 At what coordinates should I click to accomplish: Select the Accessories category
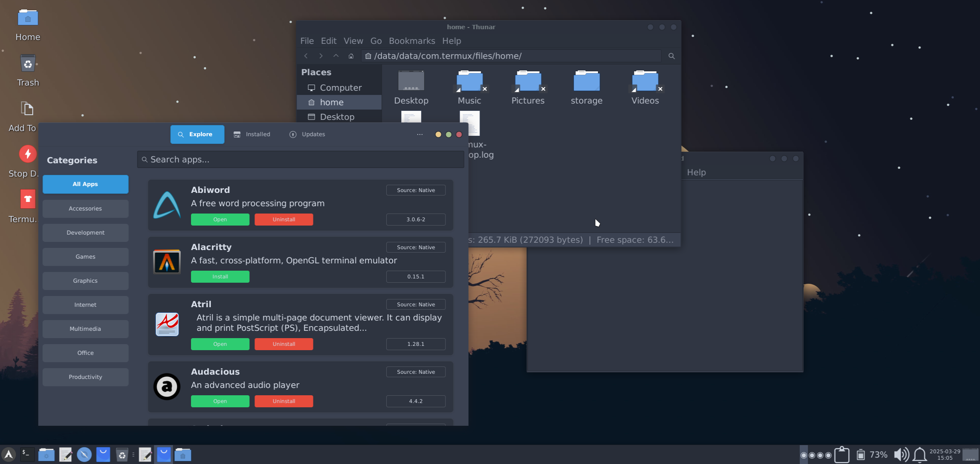(x=85, y=208)
